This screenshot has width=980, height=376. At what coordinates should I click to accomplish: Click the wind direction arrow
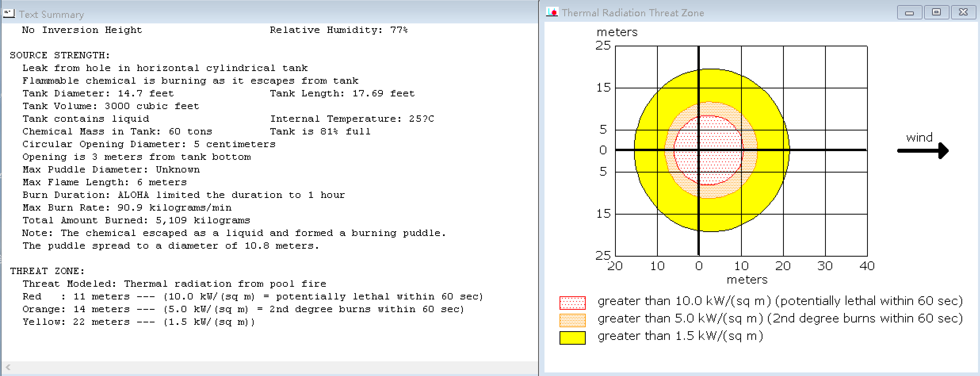(923, 151)
